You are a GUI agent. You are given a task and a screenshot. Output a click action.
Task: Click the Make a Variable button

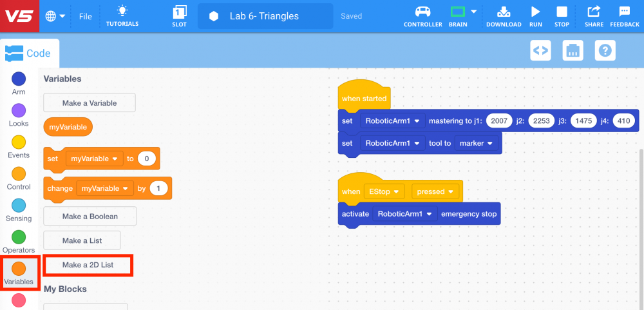point(90,102)
